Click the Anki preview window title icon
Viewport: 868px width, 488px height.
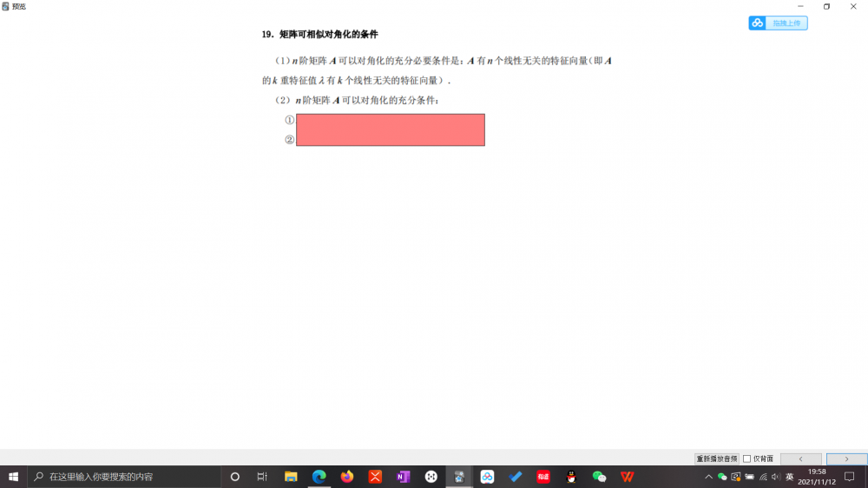[5, 6]
